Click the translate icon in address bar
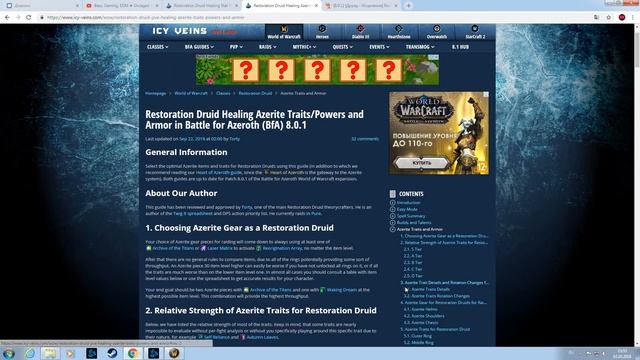Viewport: 640px width, 360px height. coord(596,18)
